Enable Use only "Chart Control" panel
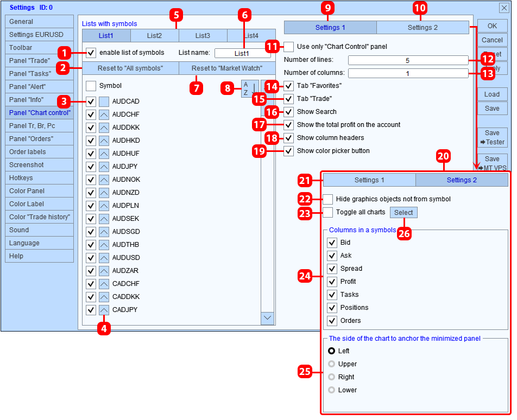 (288, 47)
